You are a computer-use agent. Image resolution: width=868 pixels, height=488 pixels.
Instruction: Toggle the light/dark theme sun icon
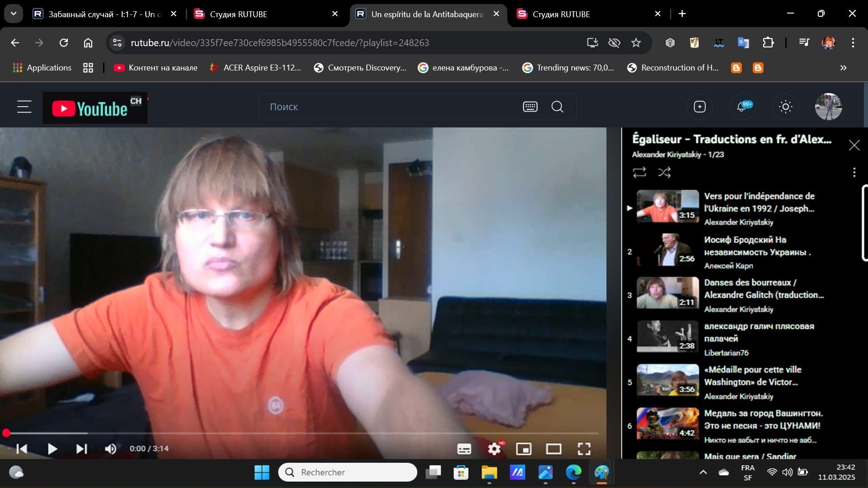click(x=785, y=107)
